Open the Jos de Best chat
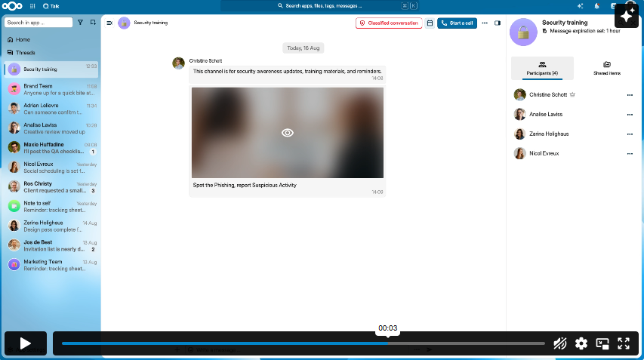 pyautogui.click(x=51, y=245)
